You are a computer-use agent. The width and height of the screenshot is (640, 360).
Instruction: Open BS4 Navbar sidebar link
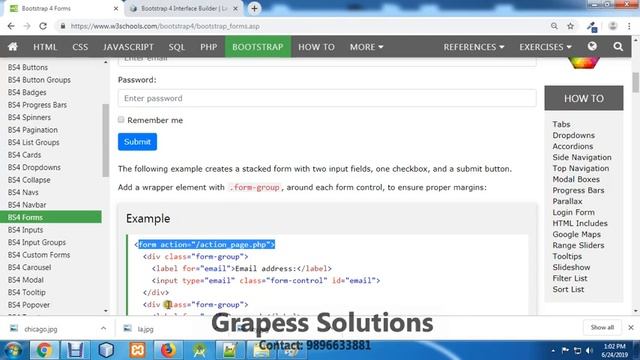[x=27, y=204]
